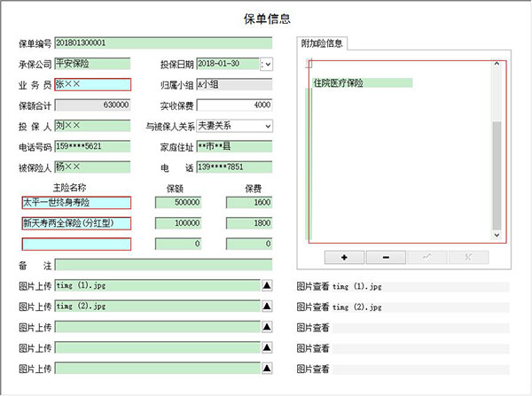This screenshot has height=396, width=532.
Task: Select the 住院医疗保险 row in the list
Action: [363, 83]
